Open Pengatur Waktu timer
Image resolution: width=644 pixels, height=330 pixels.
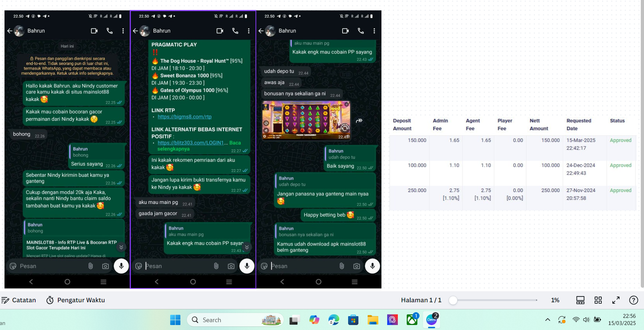76,300
